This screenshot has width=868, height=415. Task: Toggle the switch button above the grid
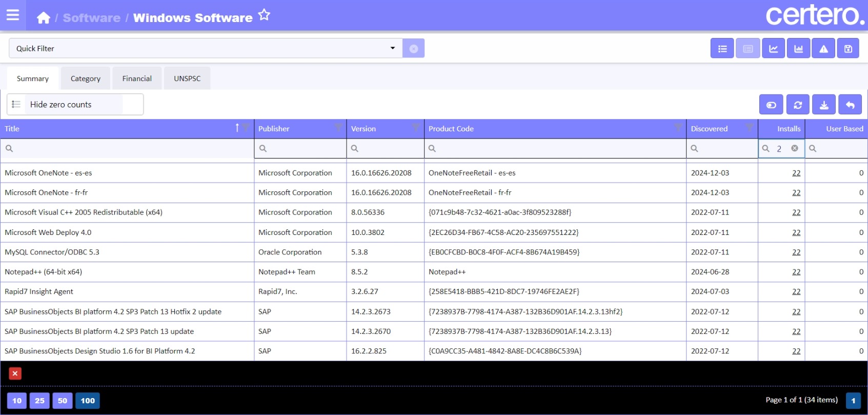click(771, 105)
